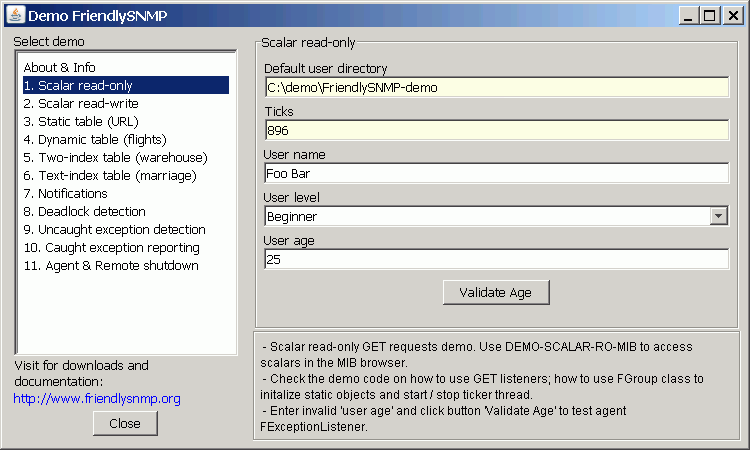Screen dimensions: 750x450
Task: Select '6. Text-index table (marriage)'
Action: tap(126, 176)
